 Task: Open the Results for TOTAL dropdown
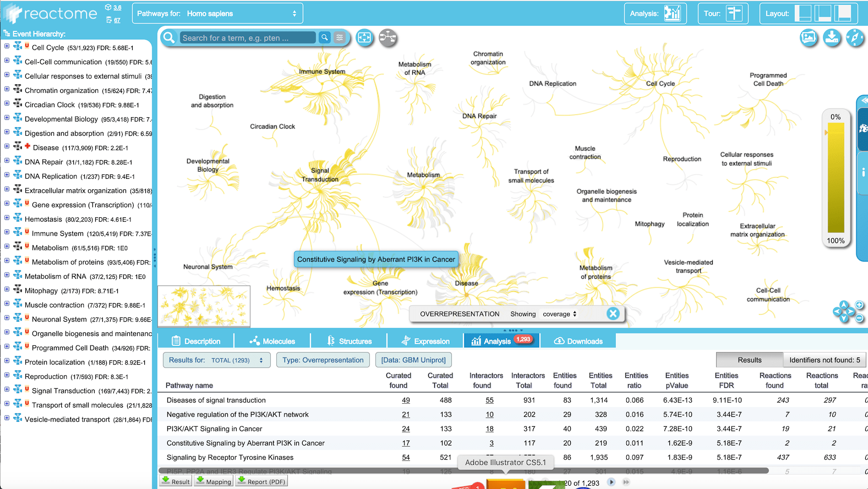click(216, 360)
